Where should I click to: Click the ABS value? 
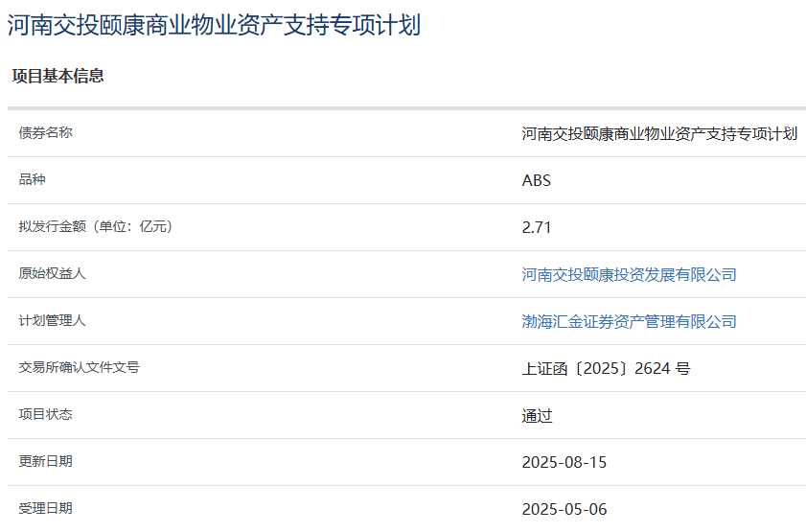click(x=536, y=181)
